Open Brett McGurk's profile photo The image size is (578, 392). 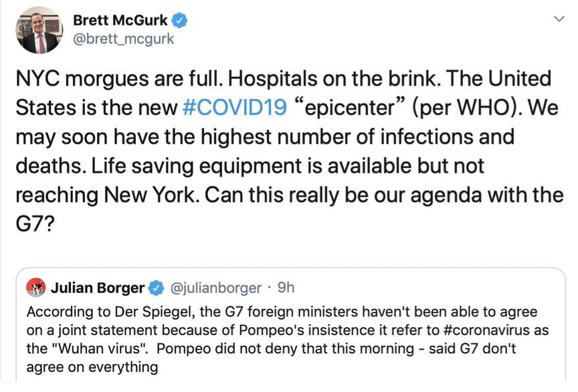[39, 30]
